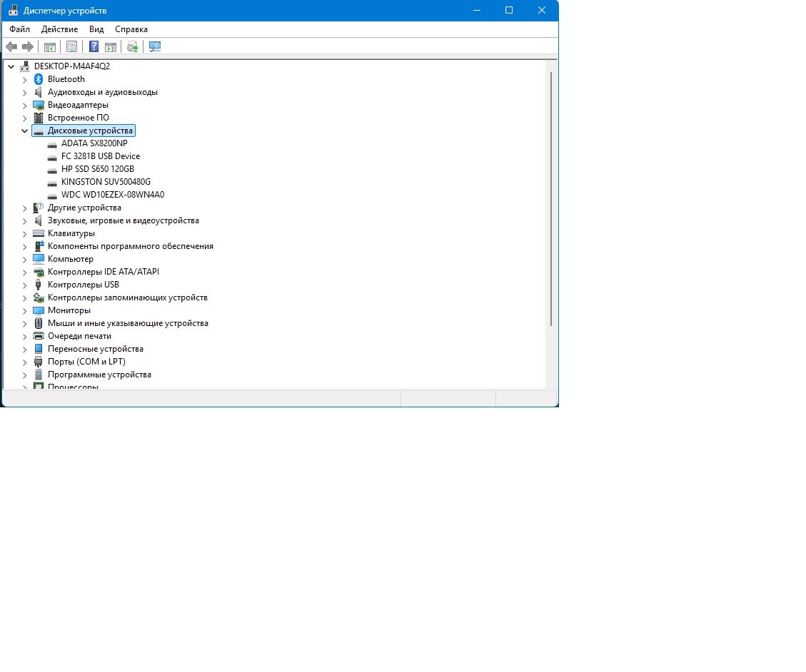Select WDC WD10EZEX-08WN4A0 hard drive

pos(113,195)
